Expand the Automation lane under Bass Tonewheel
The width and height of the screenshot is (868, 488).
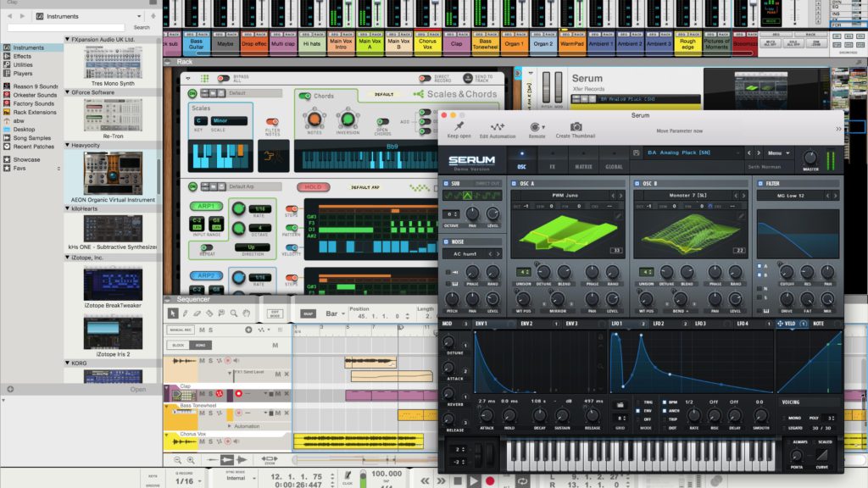[230, 426]
